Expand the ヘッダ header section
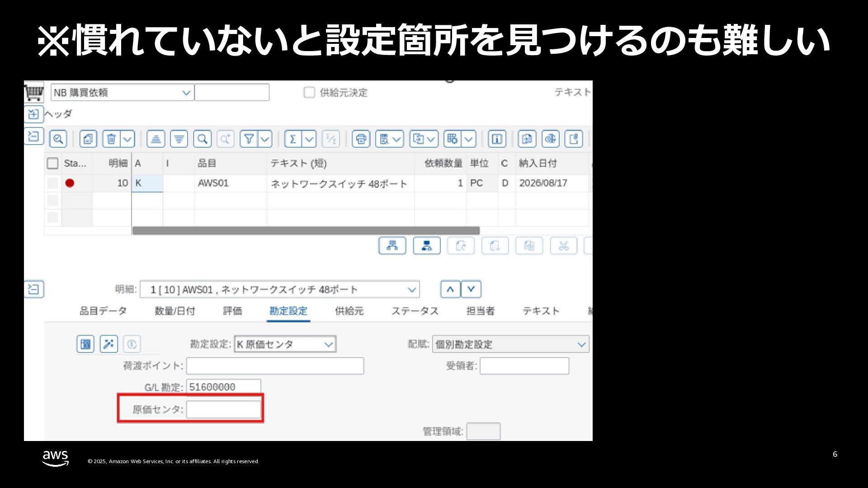Viewport: 868px width, 488px height. 34,114
